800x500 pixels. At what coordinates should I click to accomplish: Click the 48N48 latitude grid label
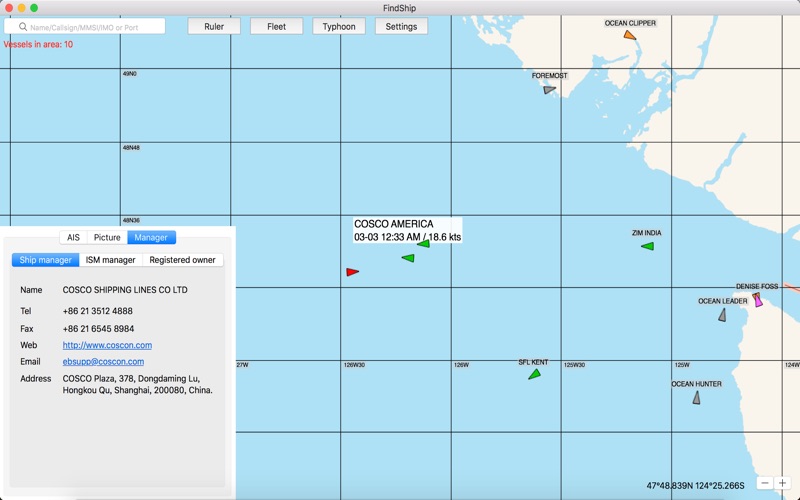point(131,147)
